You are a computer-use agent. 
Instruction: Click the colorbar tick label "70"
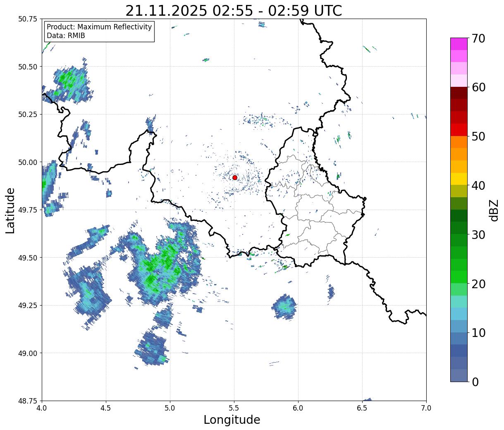pyautogui.click(x=478, y=38)
